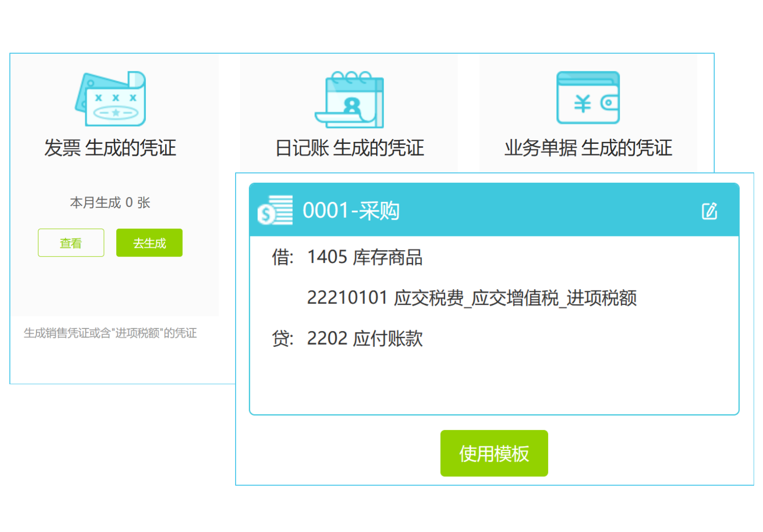
Task: Open the 业务单据 生成的凭证 section
Action: [588, 147]
